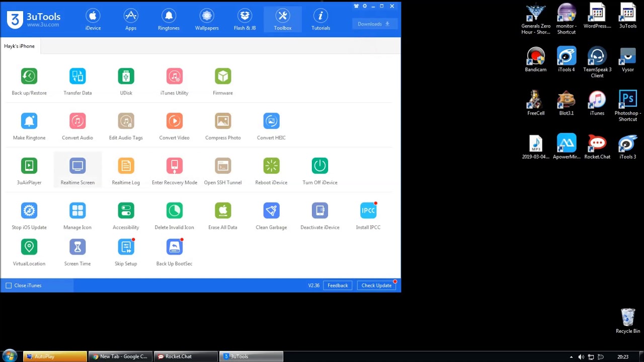Launch Skip Setup

click(126, 253)
